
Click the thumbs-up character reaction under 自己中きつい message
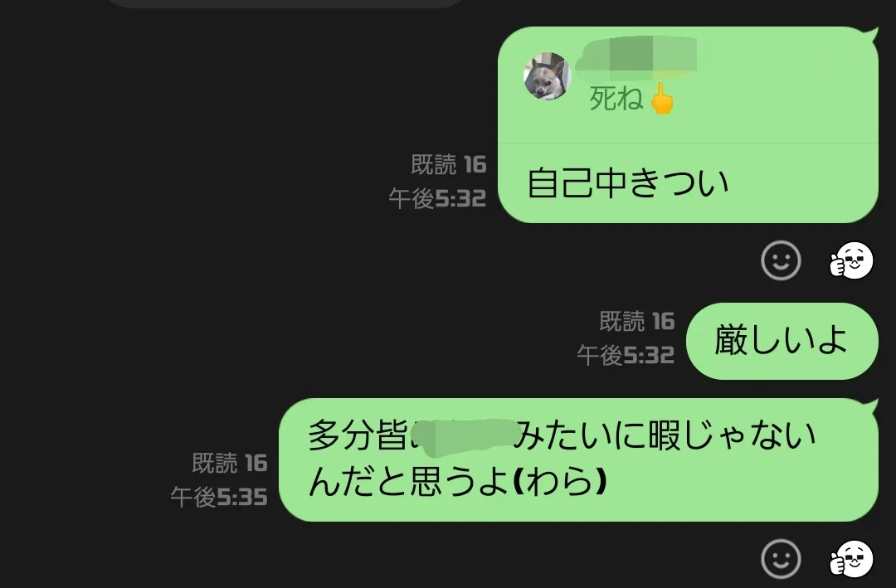pyautogui.click(x=851, y=260)
